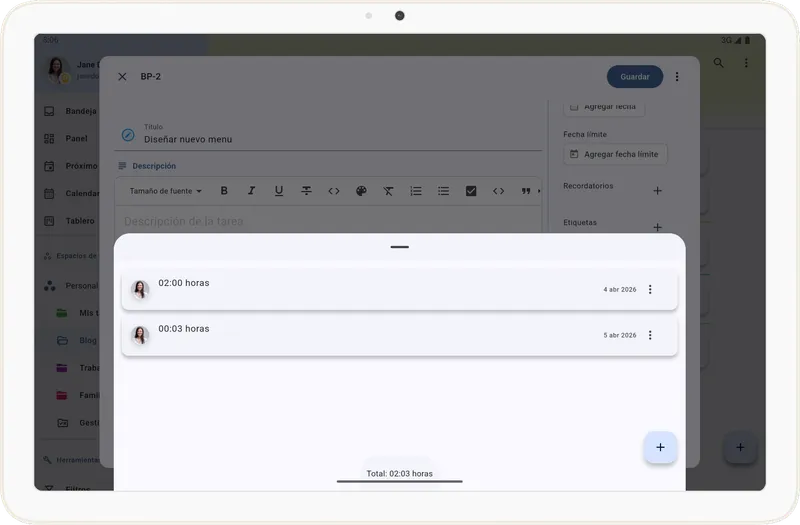
Task: Insert a bulleted list
Action: (443, 191)
